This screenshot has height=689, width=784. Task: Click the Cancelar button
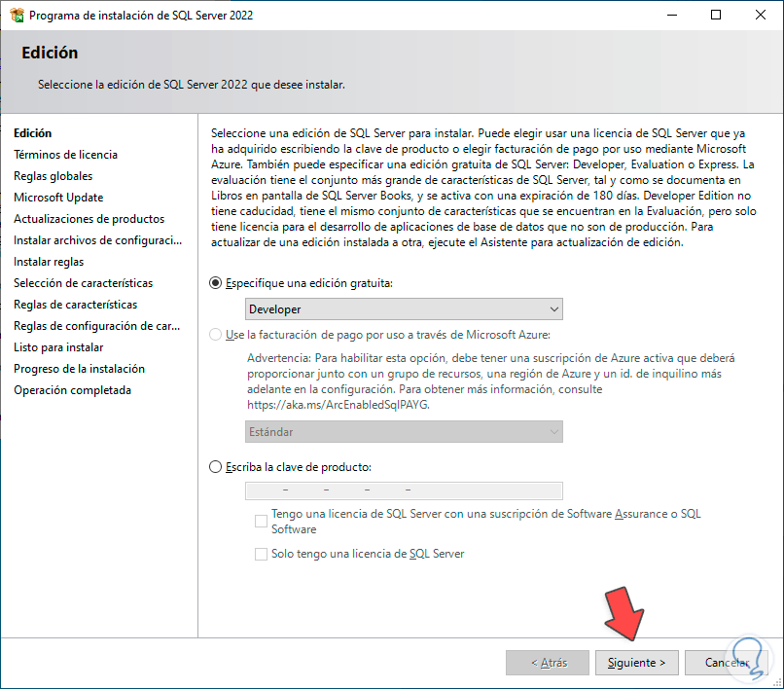(726, 663)
